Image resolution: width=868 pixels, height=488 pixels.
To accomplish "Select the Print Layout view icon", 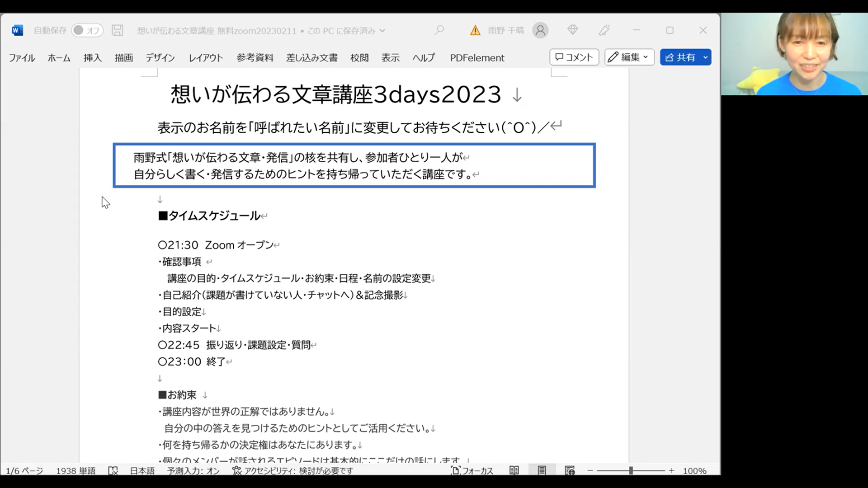I will (542, 470).
